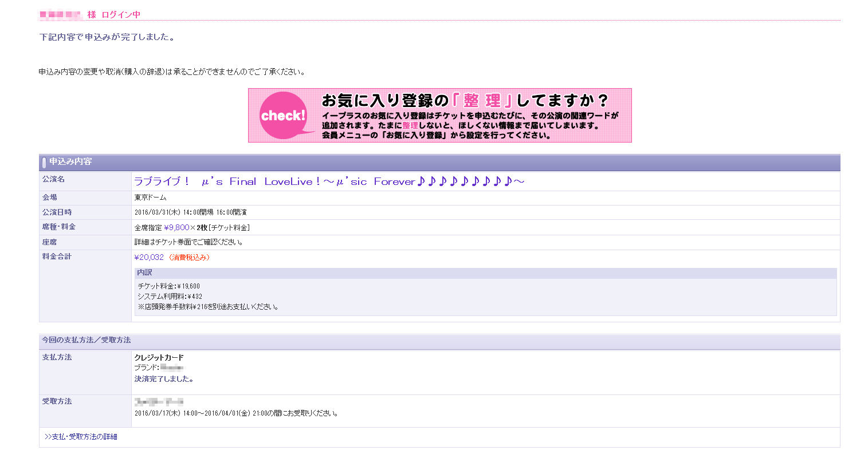Click the 2016/03/17(木) 14:00〜 pickup period text

236,413
